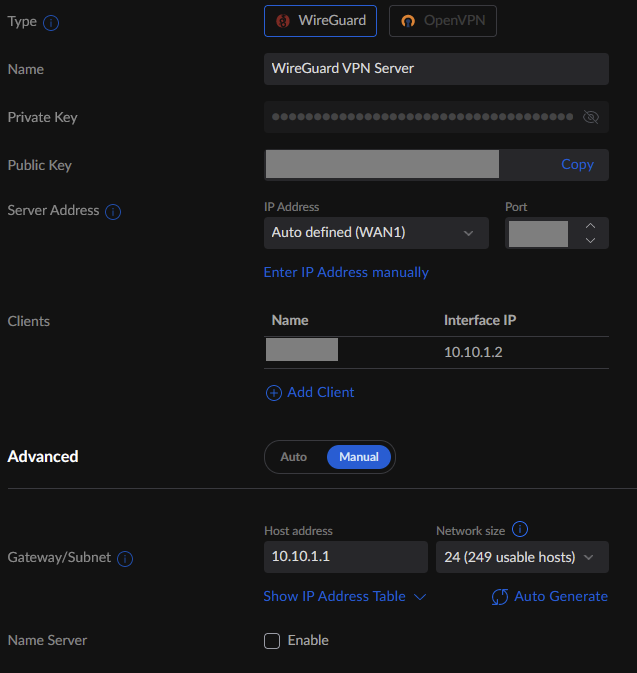637x673 pixels.
Task: Click the info icon next to Type
Action: click(51, 22)
